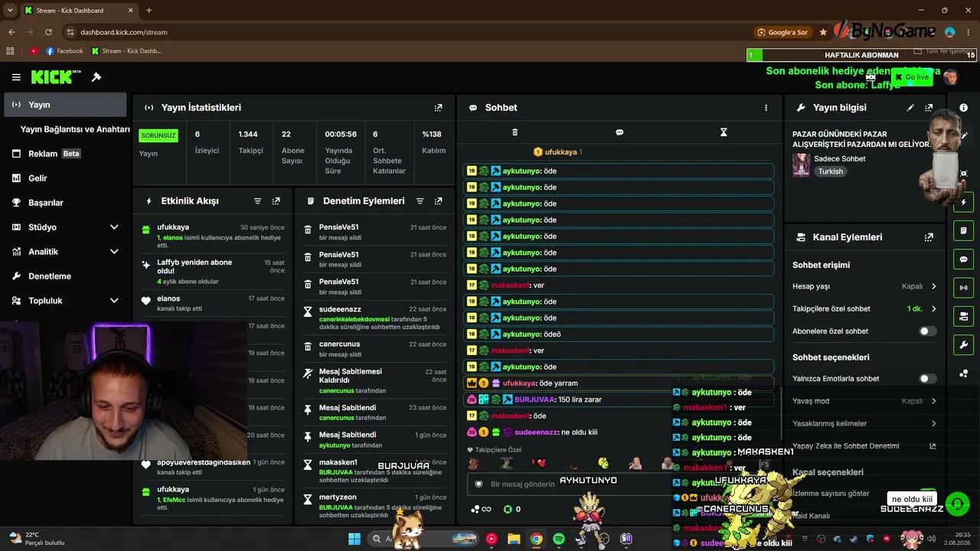Open the Stream - Kick Dashb... bookmark
The image size is (980, 551).
pyautogui.click(x=126, y=51)
